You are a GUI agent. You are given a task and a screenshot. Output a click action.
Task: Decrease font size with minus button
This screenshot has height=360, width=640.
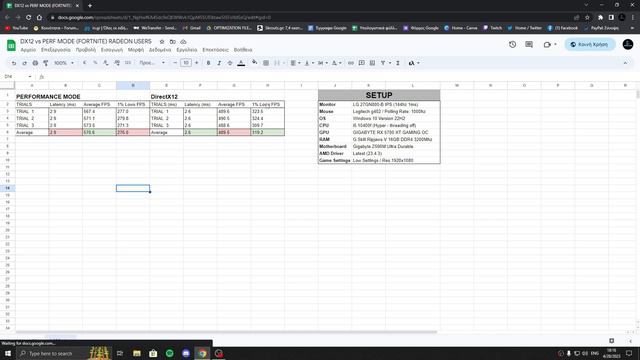click(x=175, y=63)
